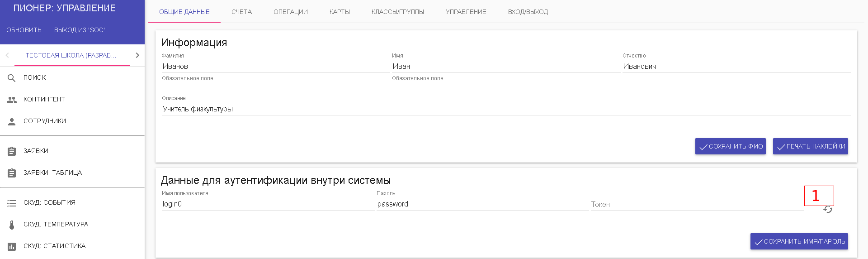Open the Заявки menu item
The width and height of the screenshot is (868, 259).
[x=72, y=151]
